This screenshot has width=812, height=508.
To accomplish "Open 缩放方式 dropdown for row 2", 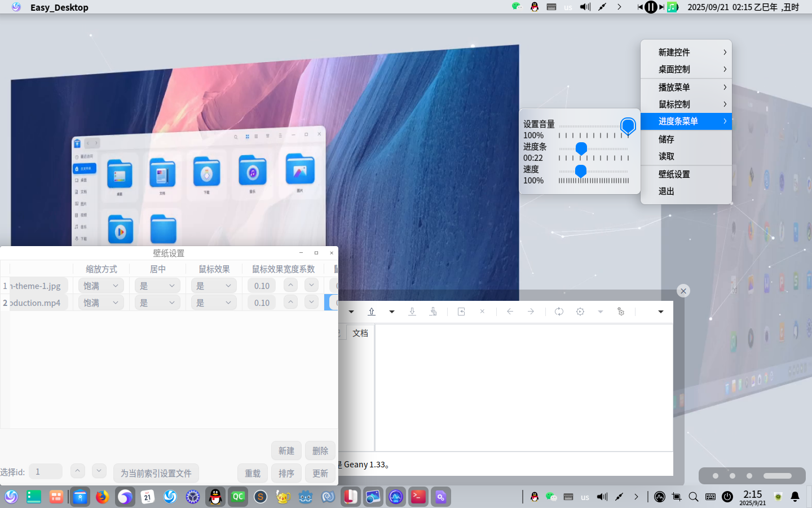I will click(x=101, y=303).
